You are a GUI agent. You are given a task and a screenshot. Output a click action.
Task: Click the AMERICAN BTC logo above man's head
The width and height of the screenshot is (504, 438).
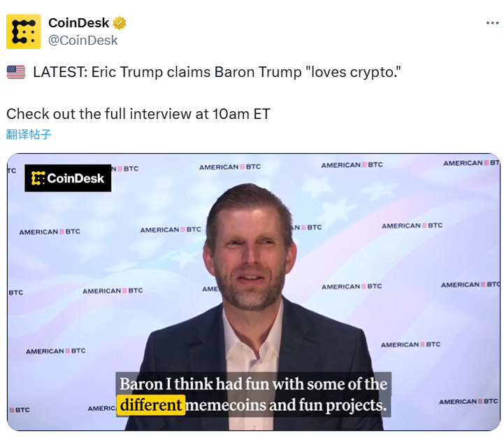point(229,167)
